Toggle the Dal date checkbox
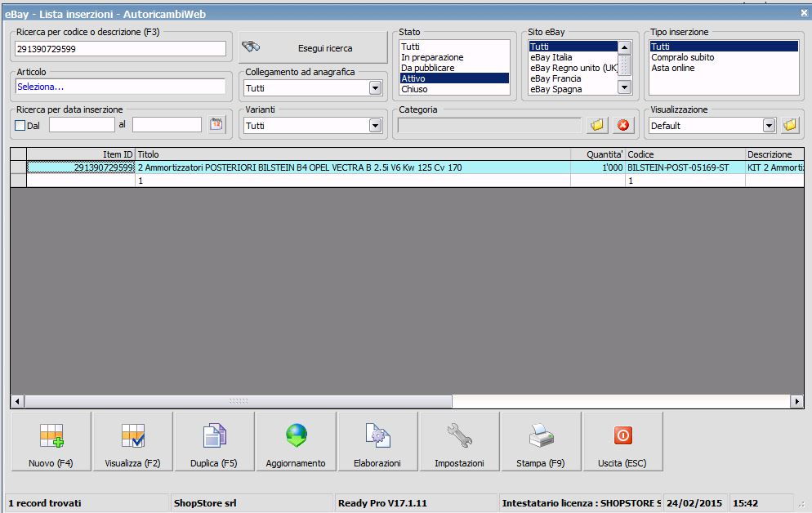 click(x=20, y=125)
